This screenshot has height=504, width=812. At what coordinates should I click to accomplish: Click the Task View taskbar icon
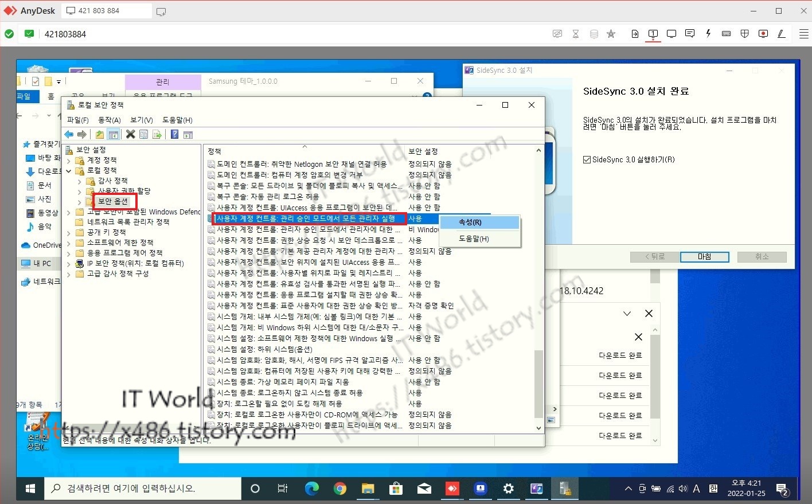(x=283, y=489)
